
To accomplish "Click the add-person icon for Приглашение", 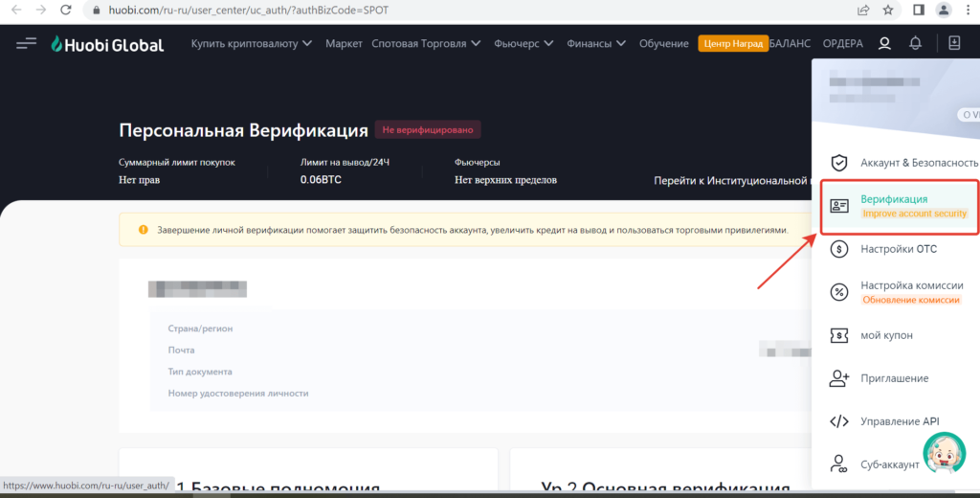I will click(839, 378).
